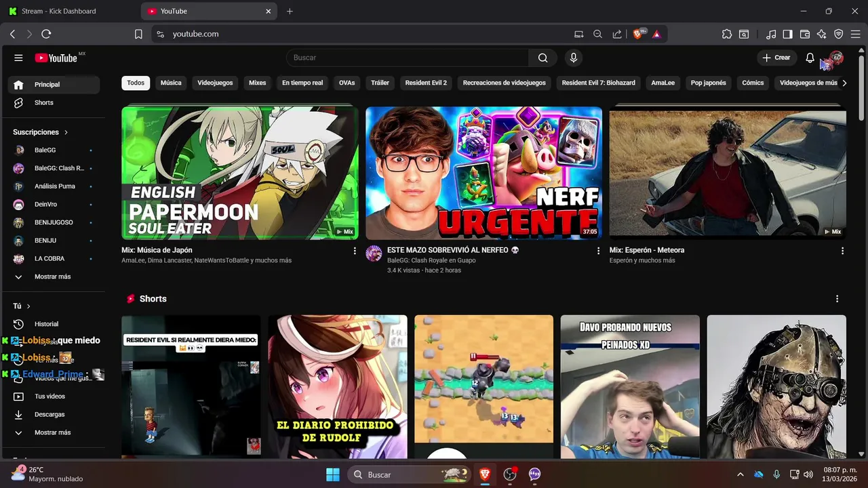Screen dimensions: 868x488
Task: Start voice search with microphone icon
Action: [x=574, y=58]
